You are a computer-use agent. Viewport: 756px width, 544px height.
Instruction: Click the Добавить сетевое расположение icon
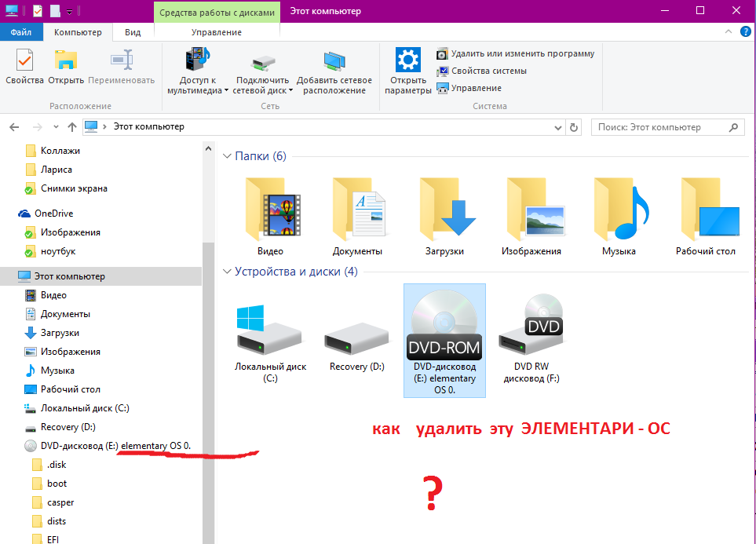click(x=334, y=61)
